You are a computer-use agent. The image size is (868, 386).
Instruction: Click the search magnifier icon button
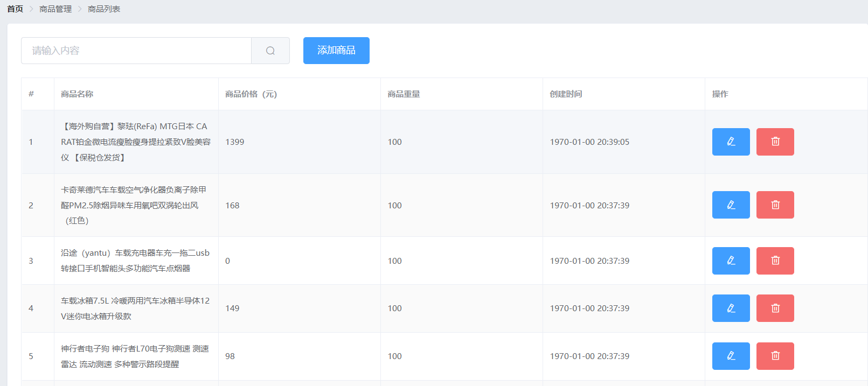tap(270, 51)
